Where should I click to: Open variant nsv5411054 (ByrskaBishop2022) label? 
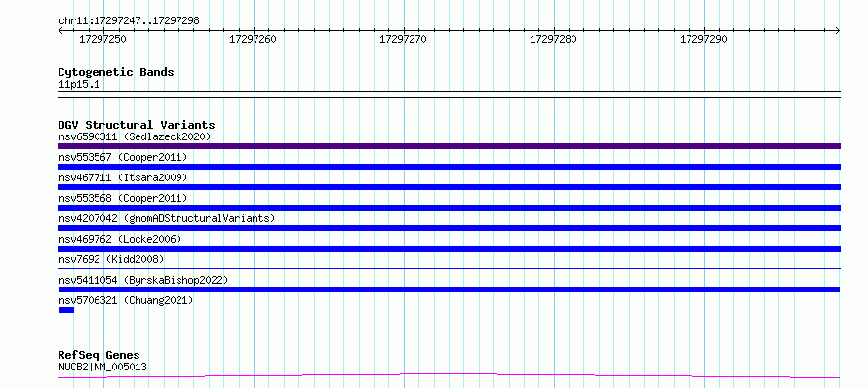click(143, 280)
